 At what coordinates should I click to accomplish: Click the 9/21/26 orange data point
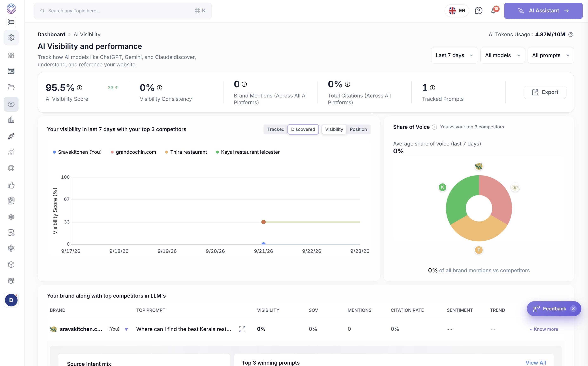point(263,222)
